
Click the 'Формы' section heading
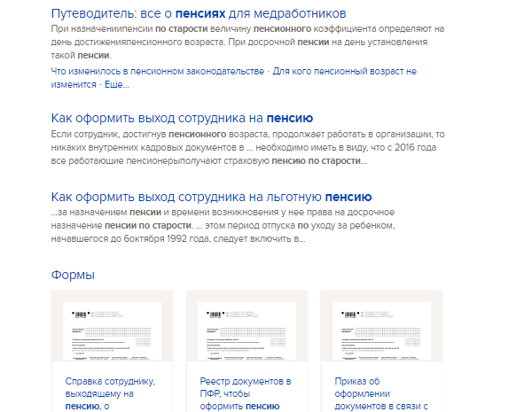click(73, 275)
